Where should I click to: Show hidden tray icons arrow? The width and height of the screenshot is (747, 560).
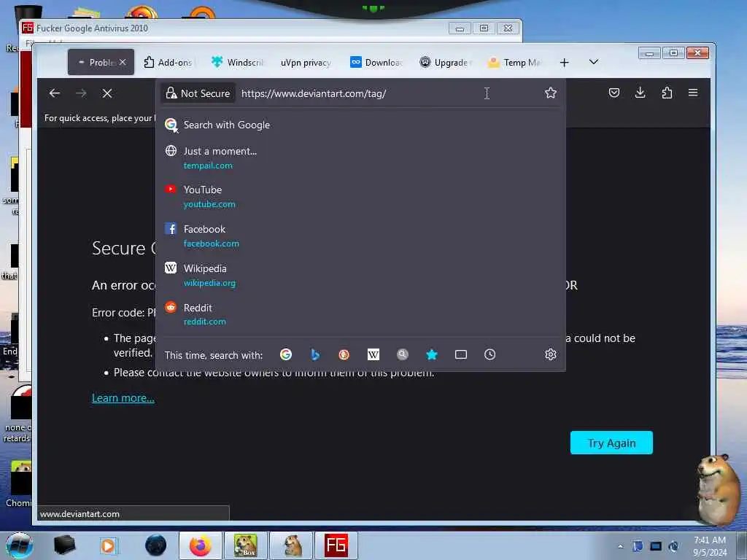pos(620,546)
